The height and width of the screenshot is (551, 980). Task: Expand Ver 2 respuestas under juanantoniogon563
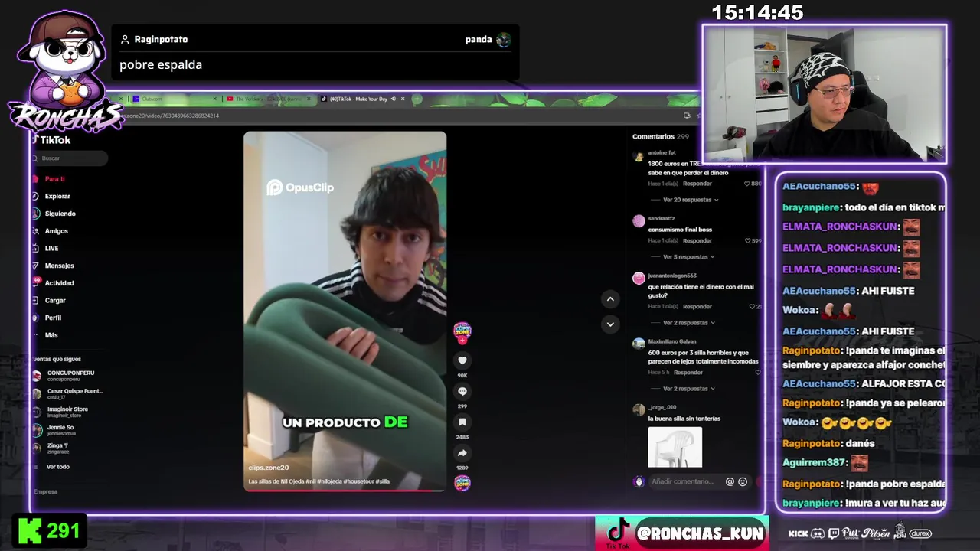point(689,323)
